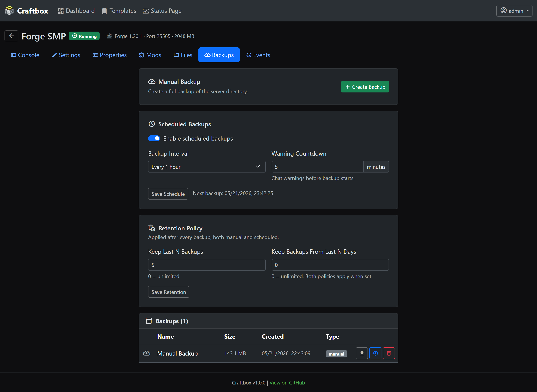Disable the scheduled backups toggle

[154, 138]
